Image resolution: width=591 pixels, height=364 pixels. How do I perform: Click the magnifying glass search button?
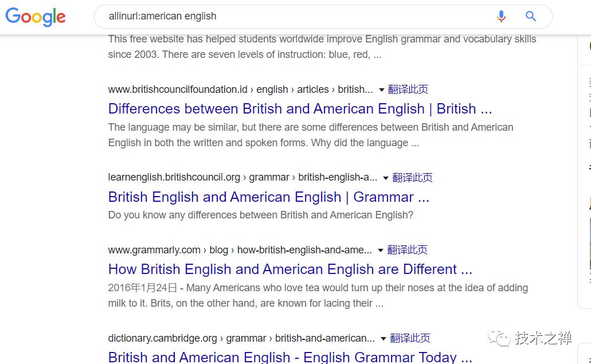point(531,17)
